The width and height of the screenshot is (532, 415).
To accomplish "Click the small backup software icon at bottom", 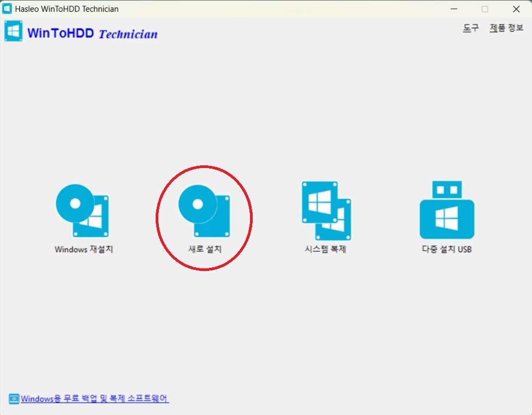I will [13, 398].
